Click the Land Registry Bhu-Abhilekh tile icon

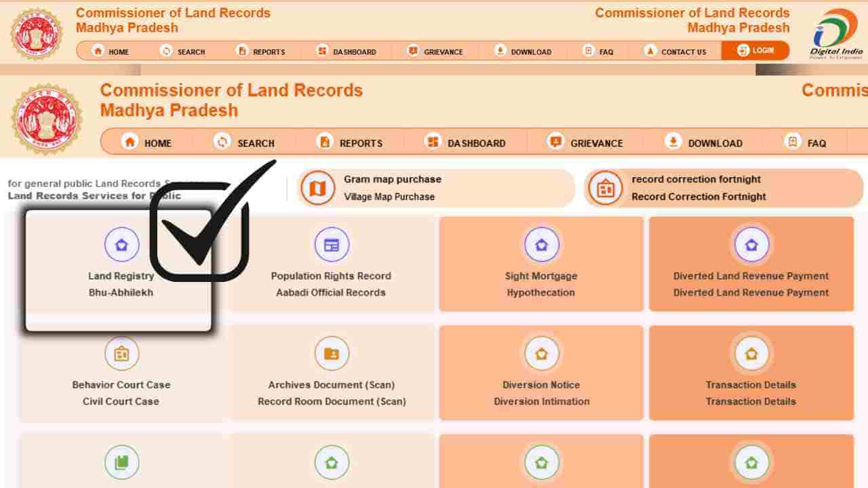tap(121, 245)
